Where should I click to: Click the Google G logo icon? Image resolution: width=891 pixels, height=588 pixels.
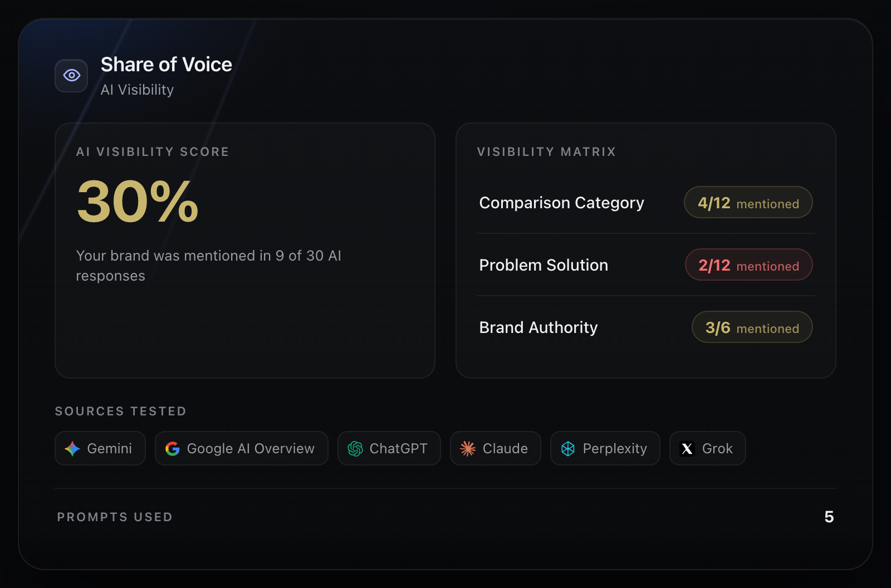[173, 449]
